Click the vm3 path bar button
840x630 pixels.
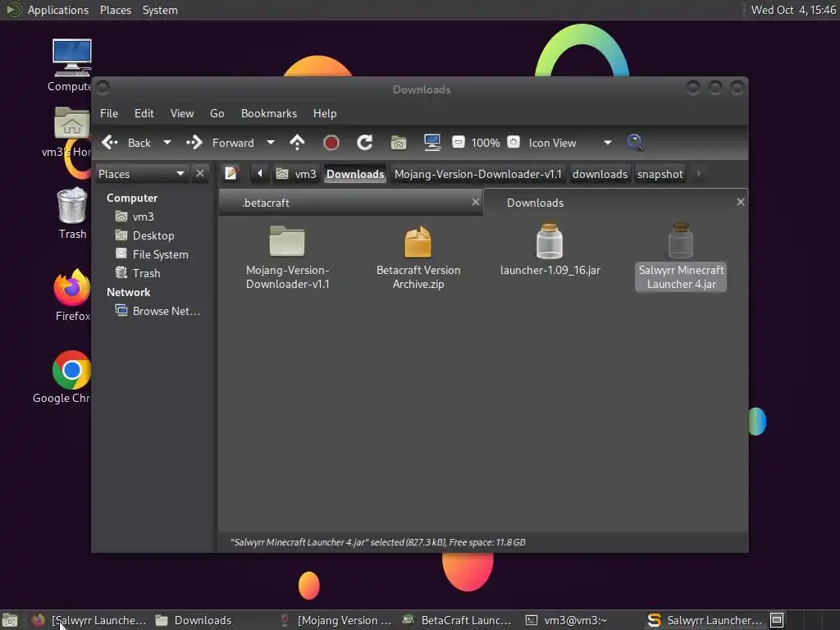click(x=296, y=174)
